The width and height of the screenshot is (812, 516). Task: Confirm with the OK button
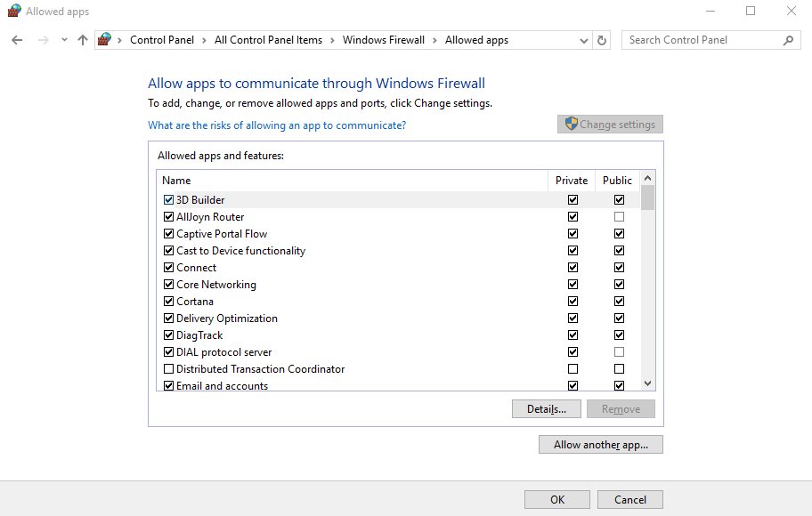coord(557,499)
